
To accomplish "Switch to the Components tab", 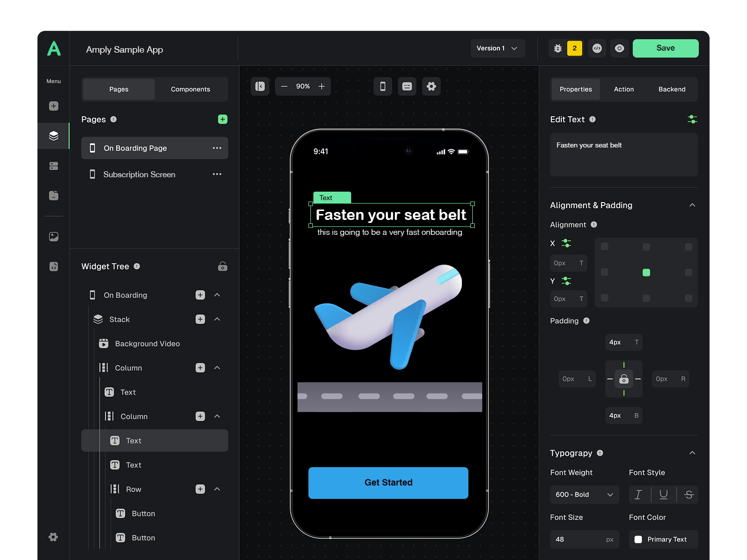I will [x=190, y=89].
